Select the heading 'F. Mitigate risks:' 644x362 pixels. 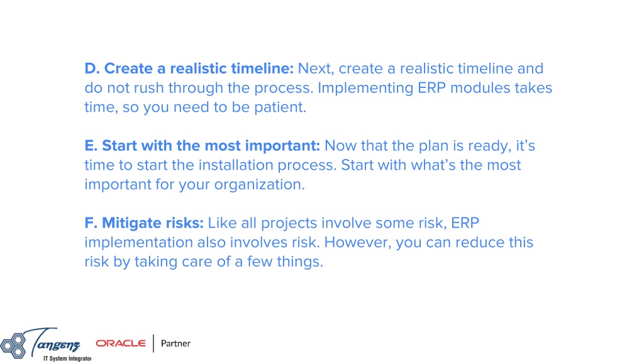(144, 223)
